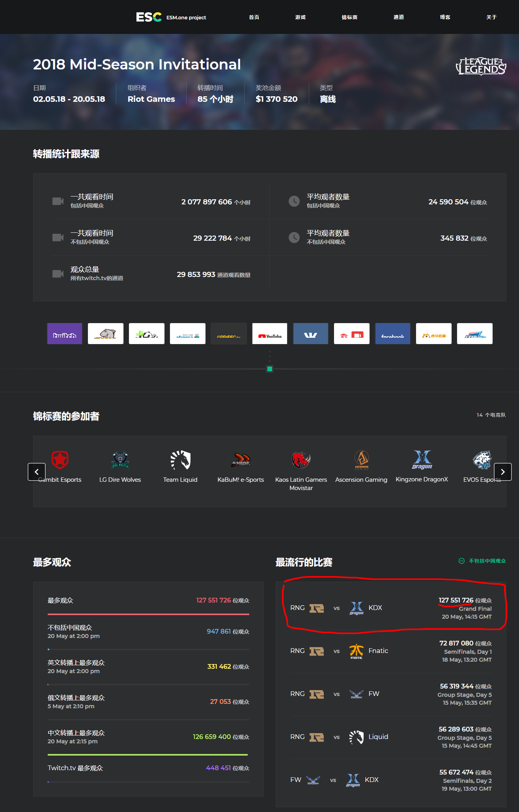Viewport: 519px width, 812px height.
Task: Click the organizer name Riot Games
Action: [x=151, y=99]
